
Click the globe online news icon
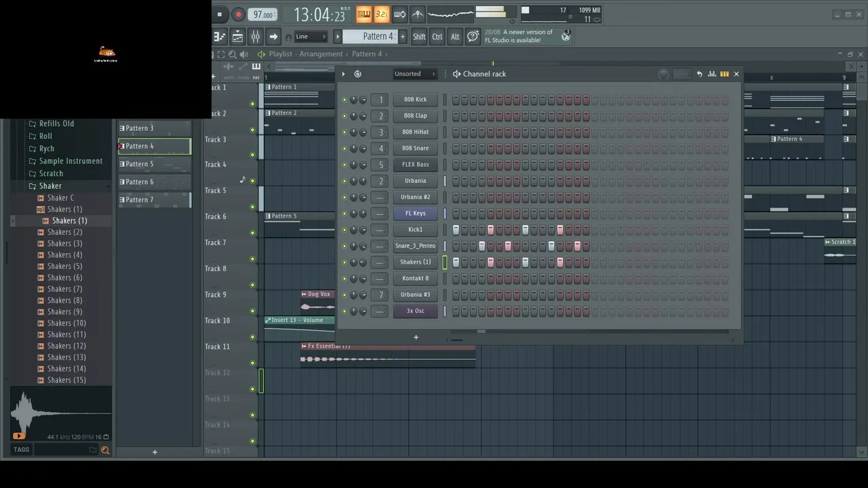(x=566, y=37)
